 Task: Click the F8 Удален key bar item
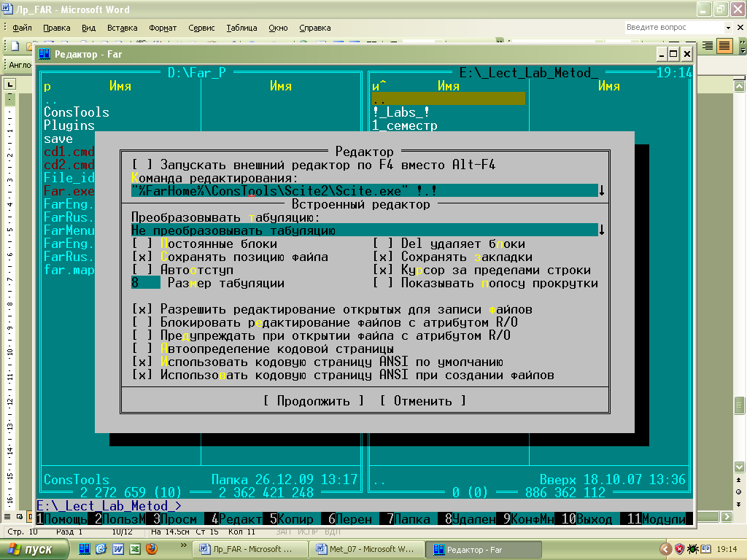click(471, 518)
